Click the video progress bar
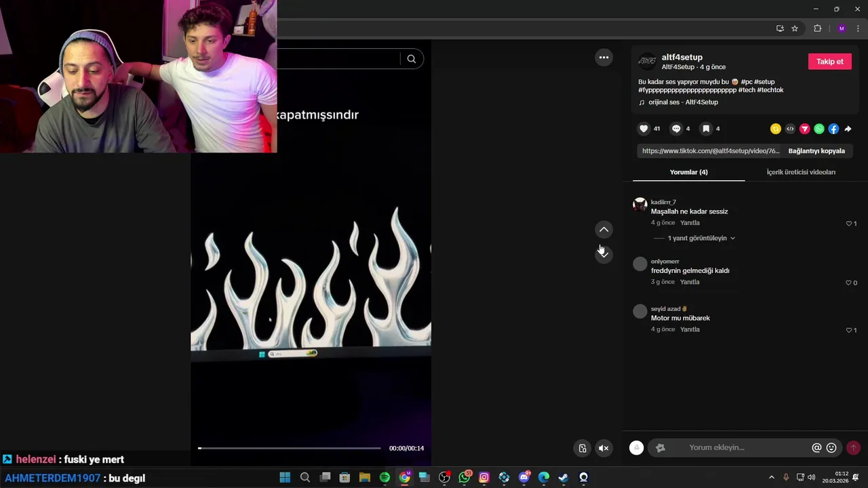The image size is (868, 488). click(x=290, y=448)
